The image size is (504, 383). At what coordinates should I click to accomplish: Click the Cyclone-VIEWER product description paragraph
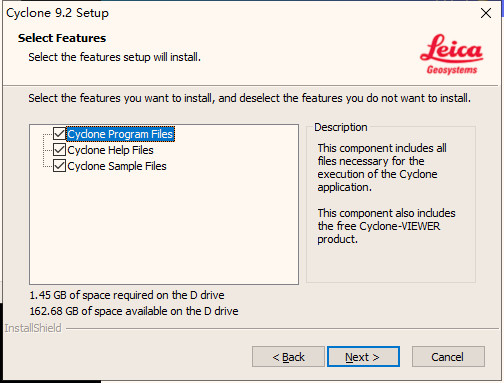pyautogui.click(x=386, y=226)
